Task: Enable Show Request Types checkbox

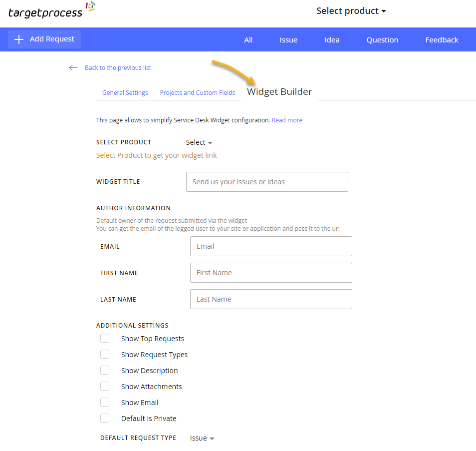Action: [x=105, y=354]
